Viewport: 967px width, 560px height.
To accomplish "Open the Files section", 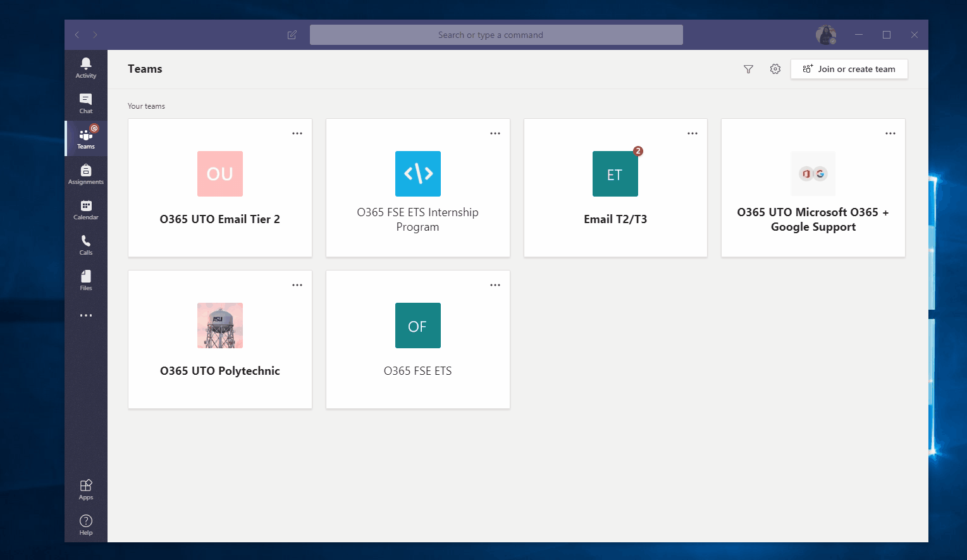I will [86, 280].
